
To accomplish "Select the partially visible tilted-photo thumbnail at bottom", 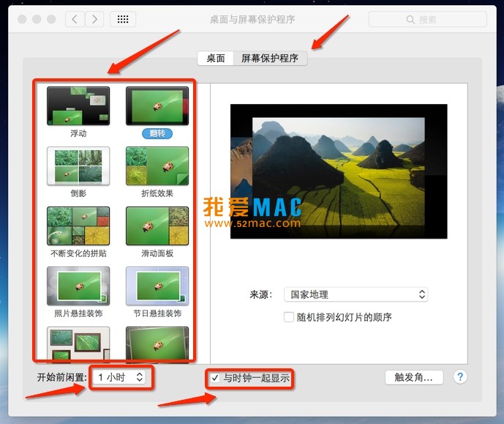I will [x=157, y=343].
